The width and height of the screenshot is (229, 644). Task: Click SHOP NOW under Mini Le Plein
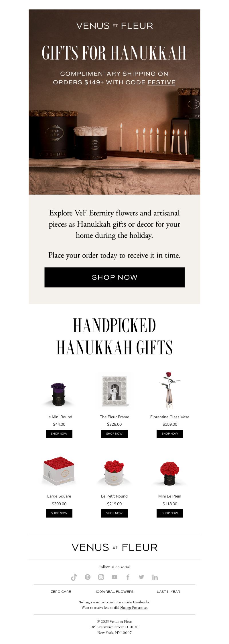pyautogui.click(x=170, y=513)
